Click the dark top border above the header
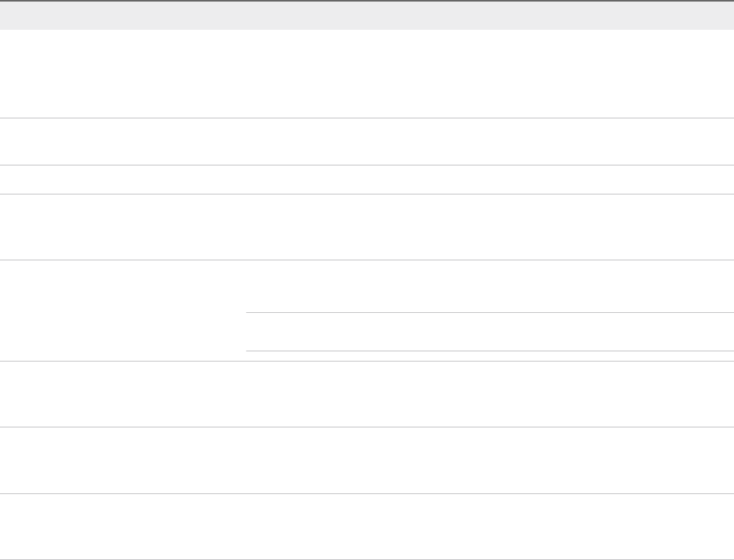The image size is (734, 560). click(367, 1)
